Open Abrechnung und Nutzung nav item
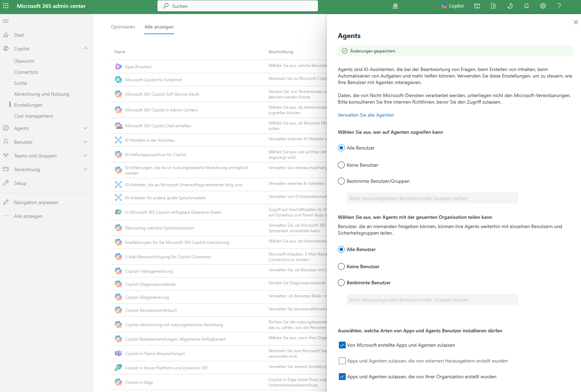The height and width of the screenshot is (392, 581). [41, 94]
